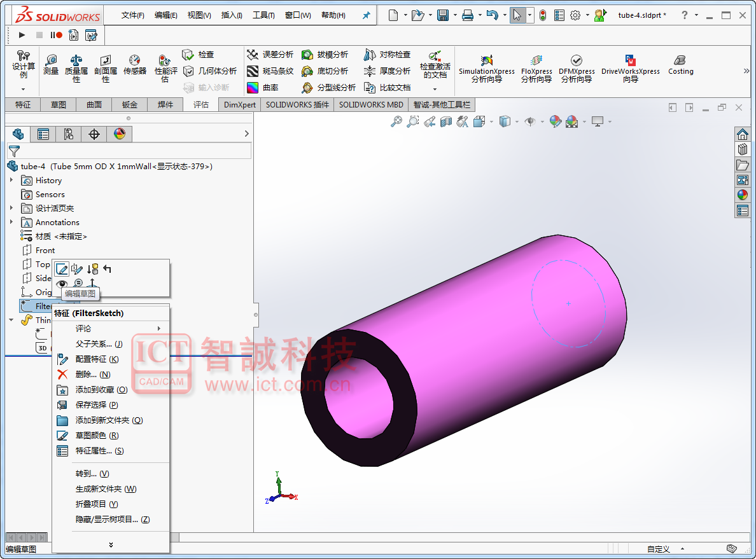Viewport: 756px width, 559px height.
Task: Open the Measure tool
Action: click(51, 66)
